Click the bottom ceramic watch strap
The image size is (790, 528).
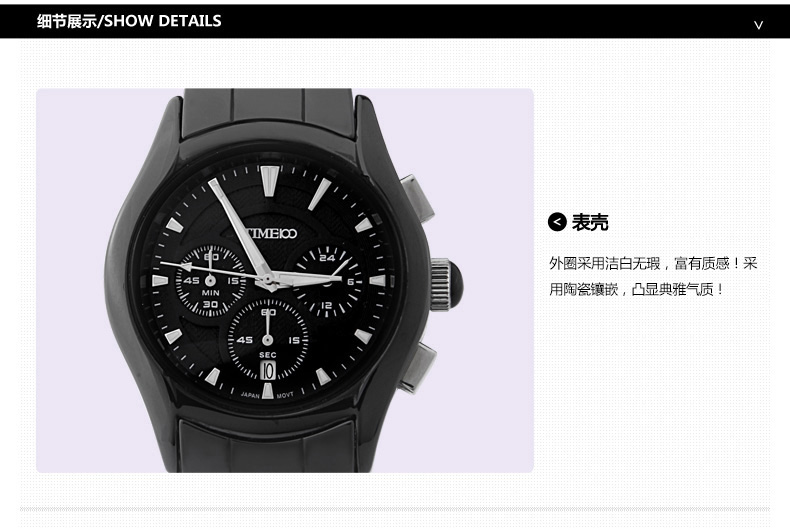coord(267,446)
